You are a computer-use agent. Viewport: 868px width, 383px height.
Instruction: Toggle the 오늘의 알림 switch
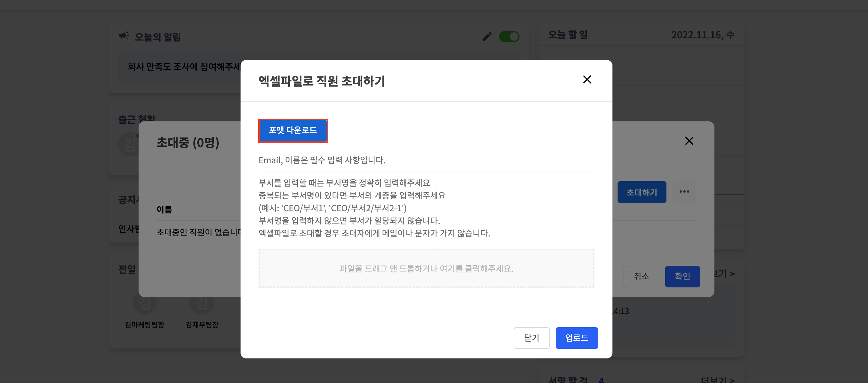click(509, 36)
